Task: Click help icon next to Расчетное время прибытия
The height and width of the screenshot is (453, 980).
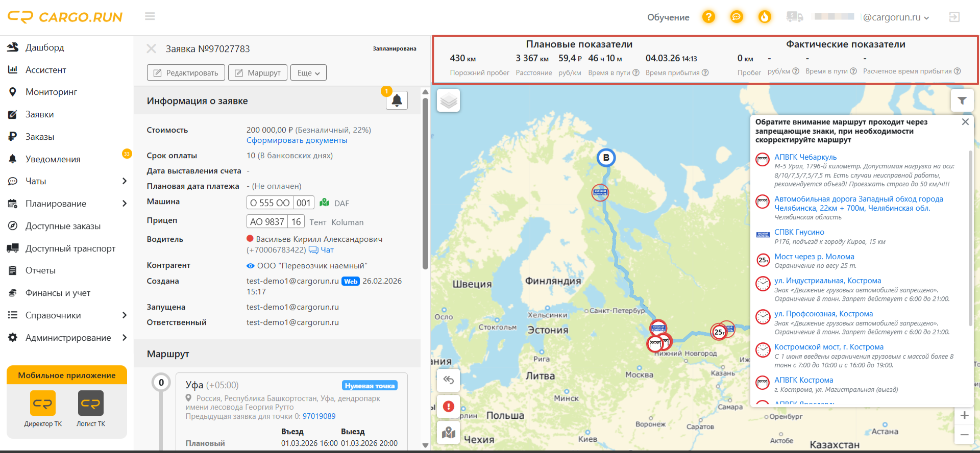Action: 958,71
